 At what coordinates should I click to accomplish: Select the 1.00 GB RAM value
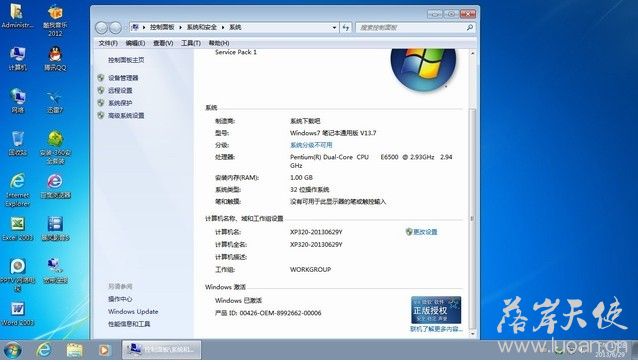coord(302,177)
